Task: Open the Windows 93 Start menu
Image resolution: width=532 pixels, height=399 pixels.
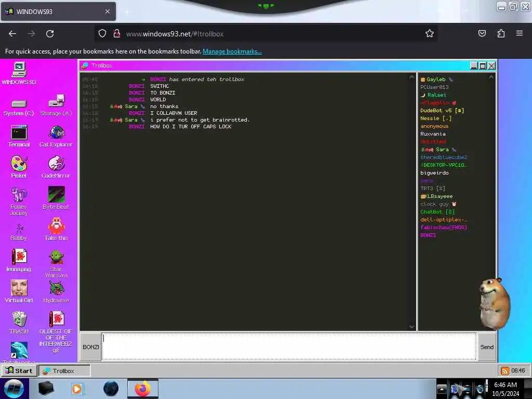Action: 19,370
